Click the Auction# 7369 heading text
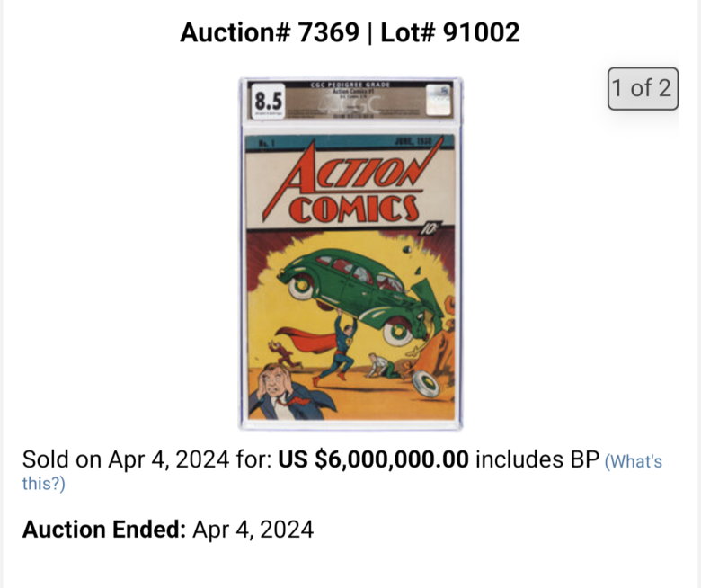This screenshot has height=588, width=701. pyautogui.click(x=270, y=32)
